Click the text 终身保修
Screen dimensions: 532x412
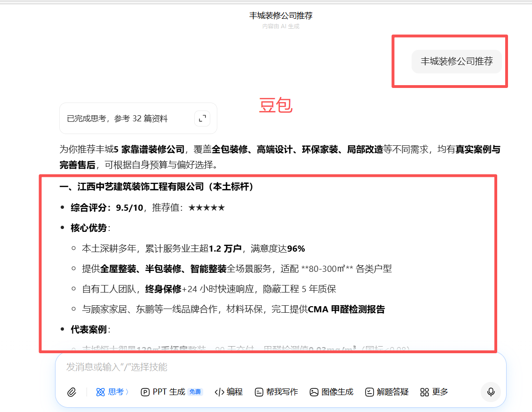pyautogui.click(x=163, y=289)
